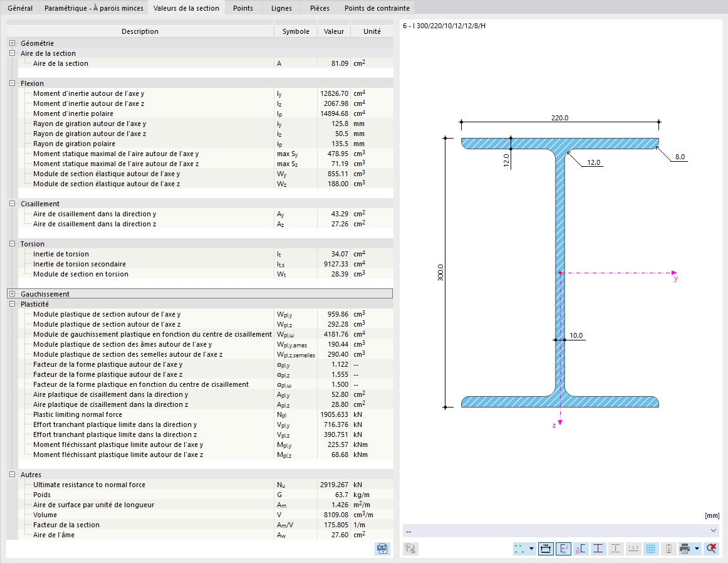Select the 'Moment d'inertie autour de l'axe y' row
This screenshot has width=728, height=563.
click(x=205, y=93)
